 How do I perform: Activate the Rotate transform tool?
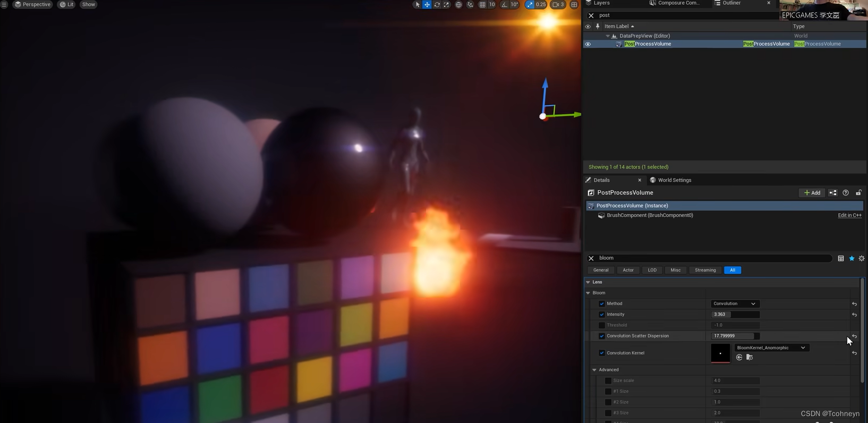(x=437, y=5)
